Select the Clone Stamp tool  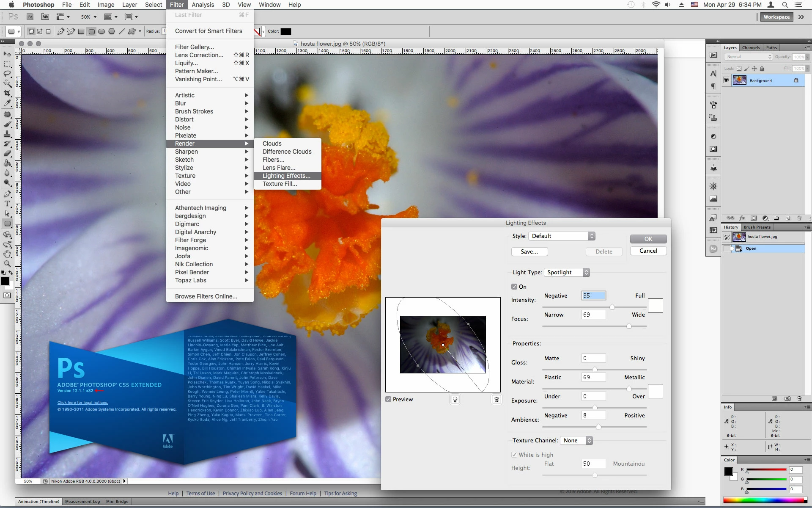7,134
